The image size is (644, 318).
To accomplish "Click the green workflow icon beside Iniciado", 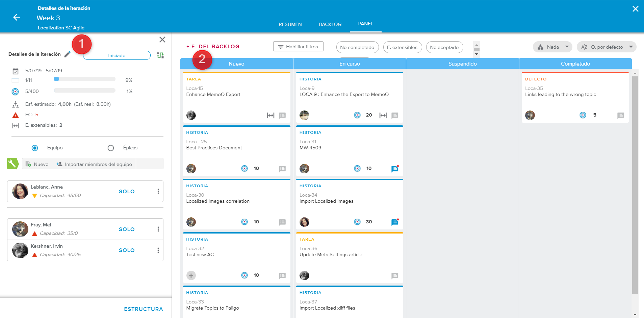I will (x=160, y=55).
